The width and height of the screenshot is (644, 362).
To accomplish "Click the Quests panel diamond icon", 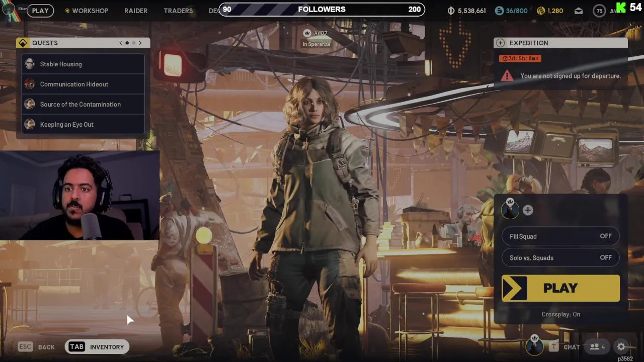I will [23, 43].
